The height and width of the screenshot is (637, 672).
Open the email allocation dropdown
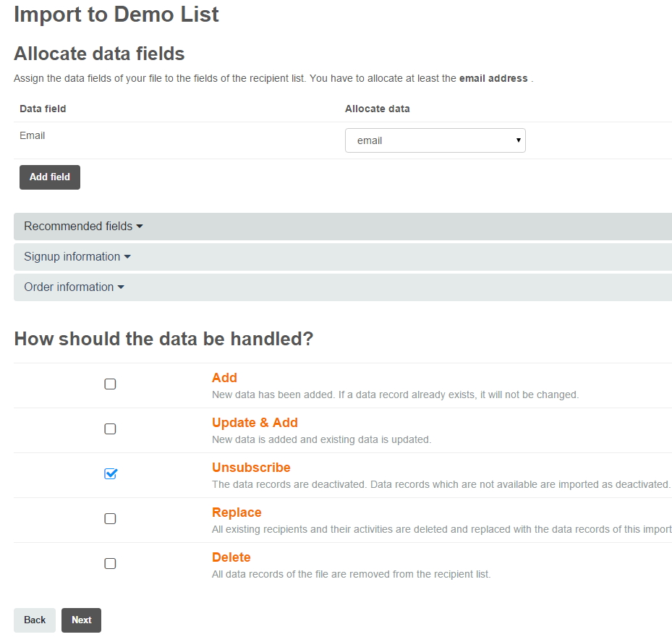(x=435, y=140)
